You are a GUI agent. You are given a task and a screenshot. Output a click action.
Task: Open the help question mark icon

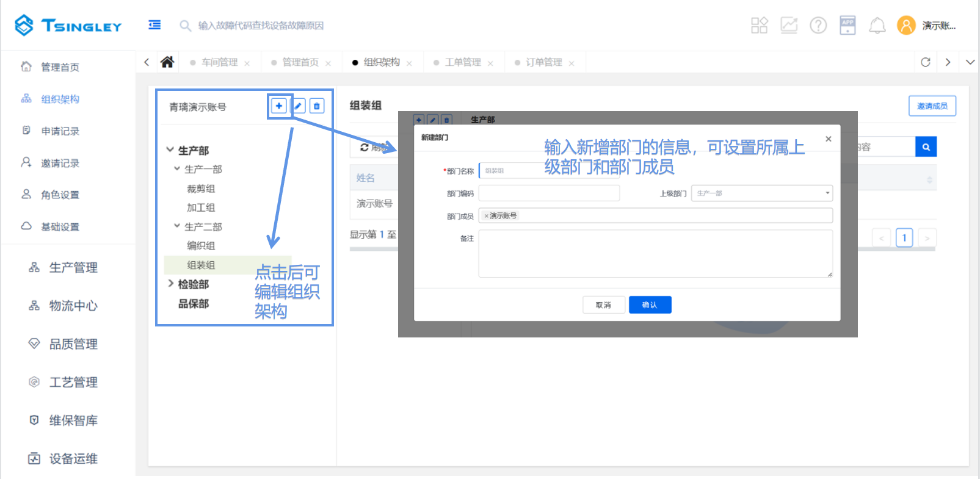(818, 26)
